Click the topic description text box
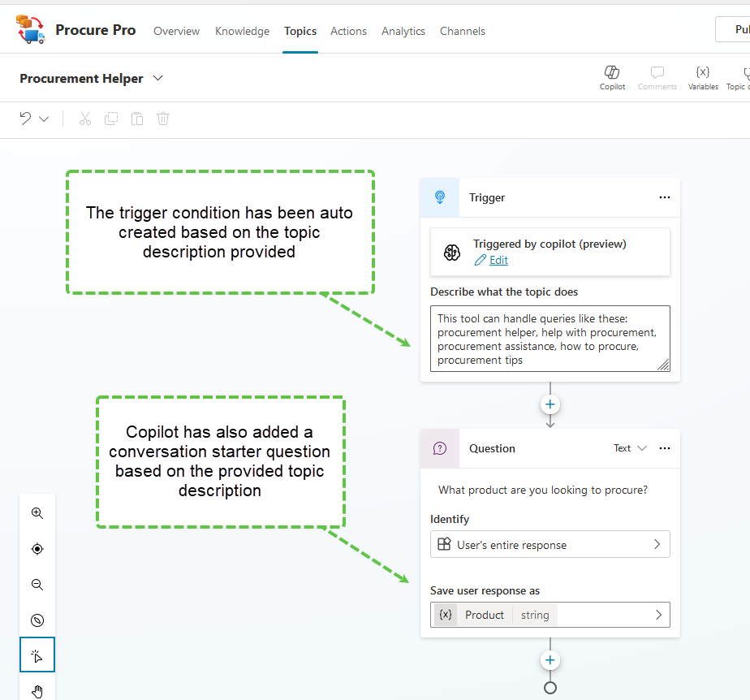 point(550,339)
